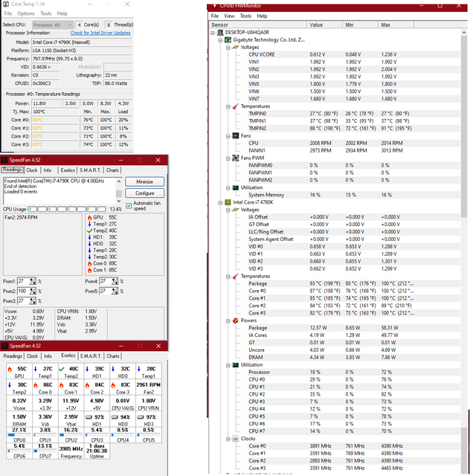The width and height of the screenshot is (473, 476).
Task: Switch to the Charts tab in SpeedFan Exotics window
Action: pos(113,356)
